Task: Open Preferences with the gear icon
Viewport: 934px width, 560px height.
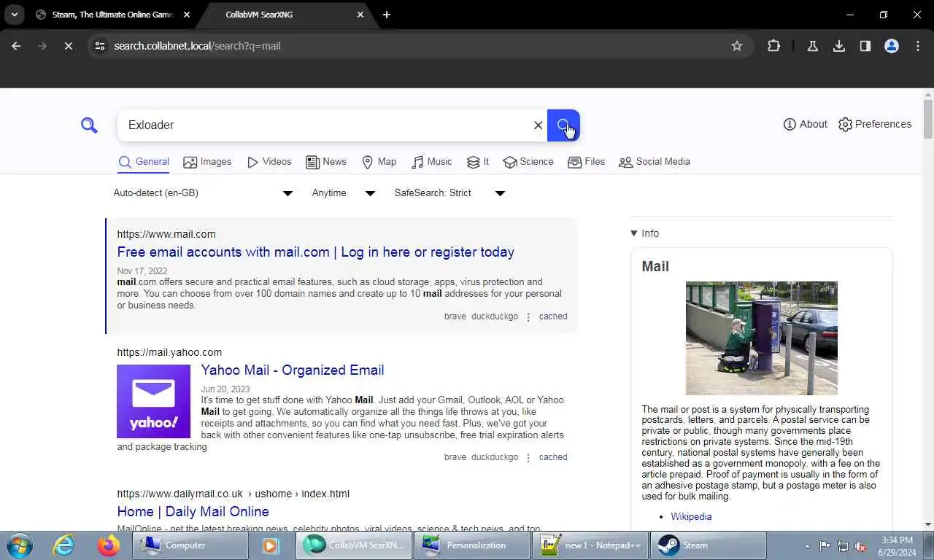Action: (x=875, y=124)
